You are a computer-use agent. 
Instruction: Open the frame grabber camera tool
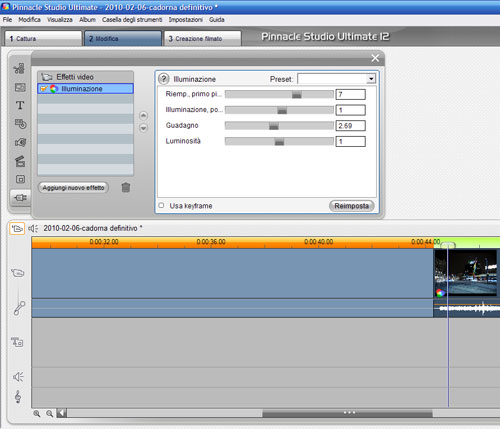(20, 142)
